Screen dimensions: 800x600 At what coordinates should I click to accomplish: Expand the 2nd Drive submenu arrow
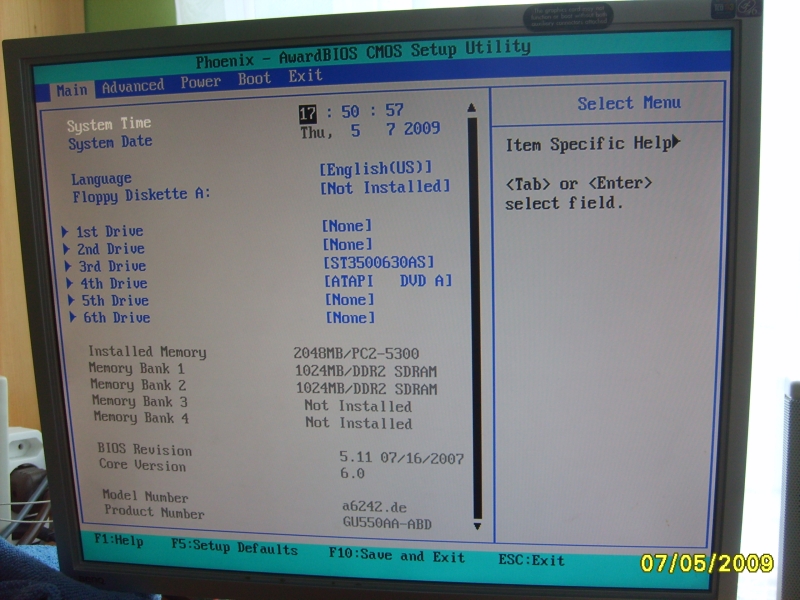(66, 249)
